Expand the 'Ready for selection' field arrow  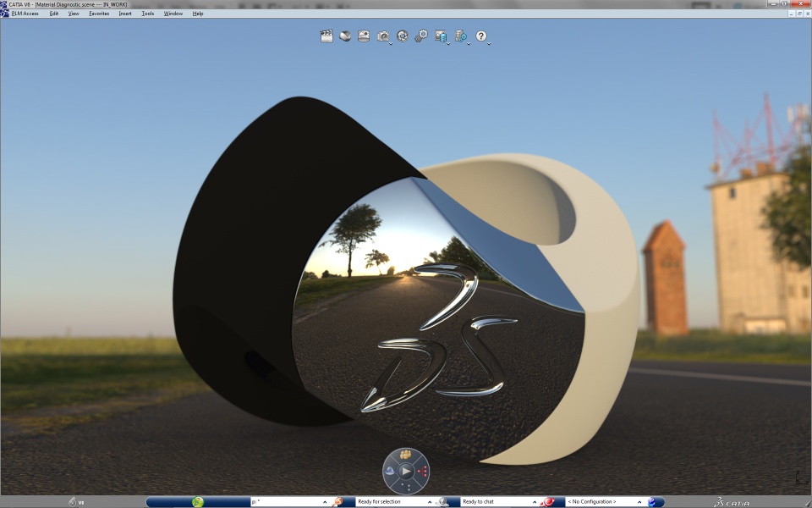[430, 502]
